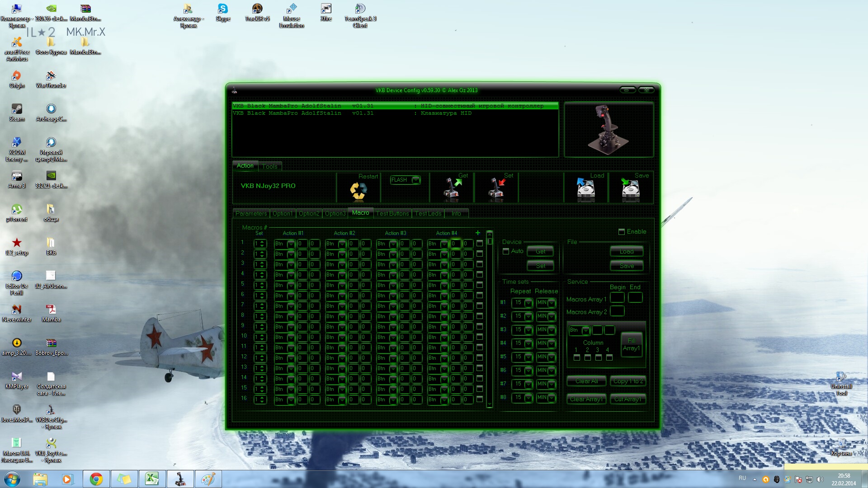This screenshot has width=868, height=488.
Task: Select Клавиатура HID device row in list
Action: tap(395, 113)
